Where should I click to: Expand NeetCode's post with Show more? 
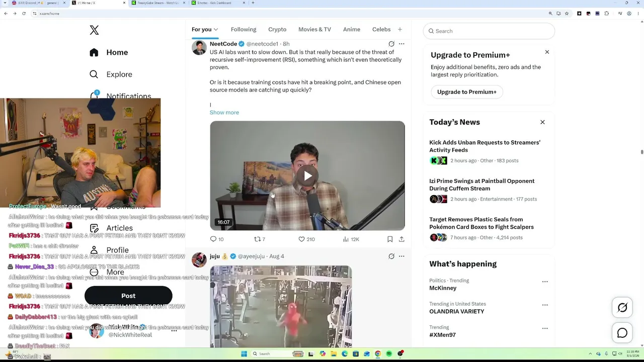tap(224, 113)
